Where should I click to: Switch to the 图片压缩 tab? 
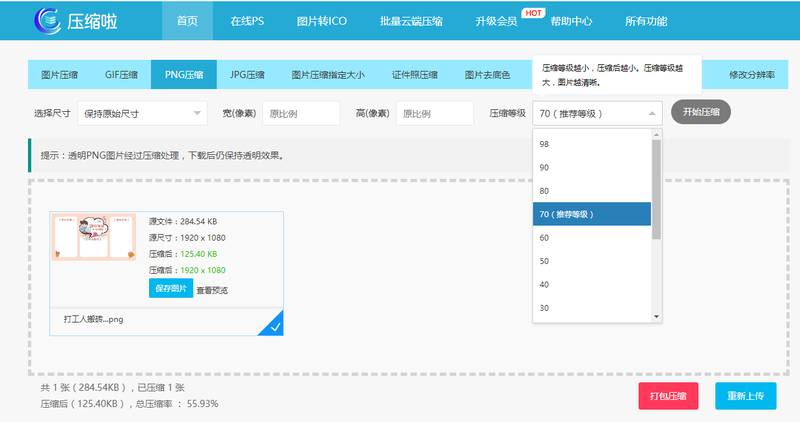coord(59,75)
